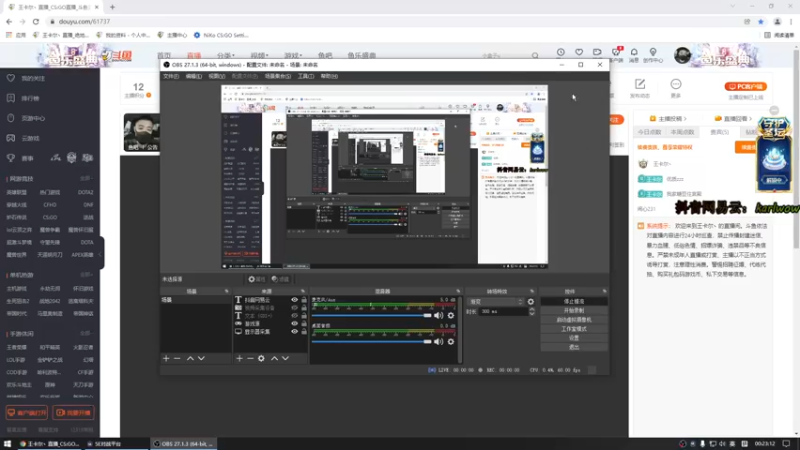Toggle the lock on the 显示器采集 source

pos(304,332)
